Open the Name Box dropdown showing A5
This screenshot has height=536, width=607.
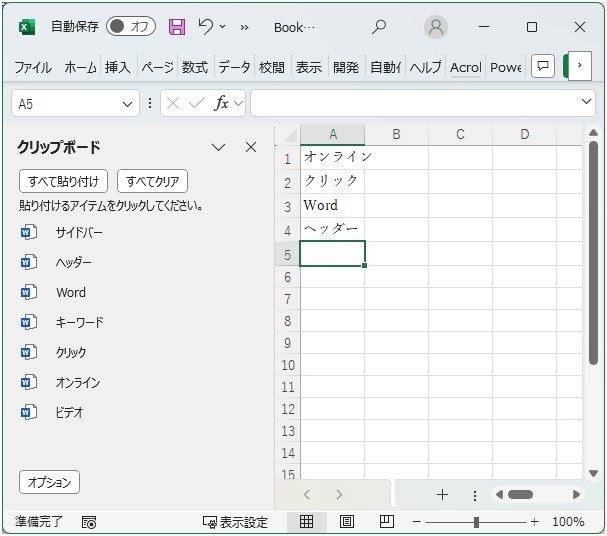coord(127,104)
